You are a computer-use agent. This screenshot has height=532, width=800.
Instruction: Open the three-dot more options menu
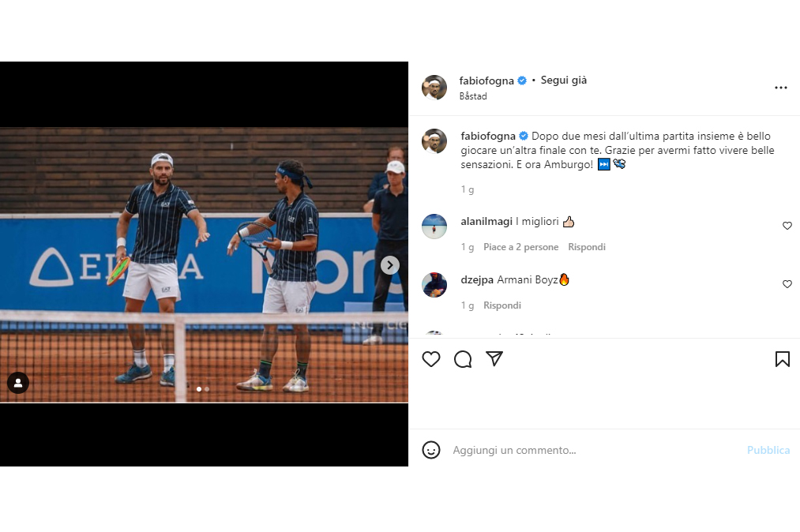coord(780,88)
